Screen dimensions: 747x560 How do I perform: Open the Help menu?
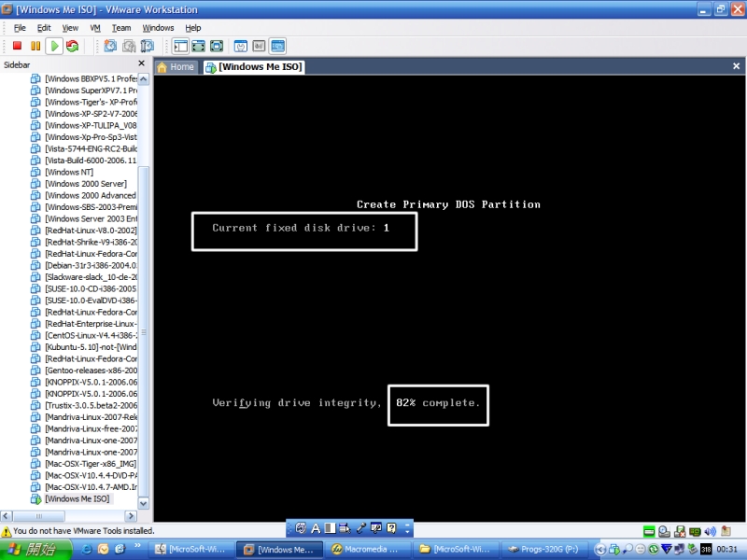(193, 28)
